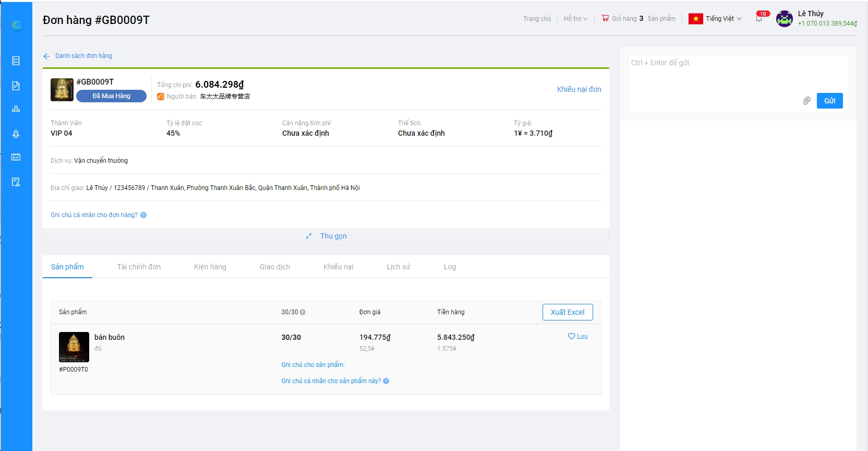Viewport: 868px width, 451px height.
Task: Expand the Hỗ trợ dropdown
Action: click(x=575, y=19)
